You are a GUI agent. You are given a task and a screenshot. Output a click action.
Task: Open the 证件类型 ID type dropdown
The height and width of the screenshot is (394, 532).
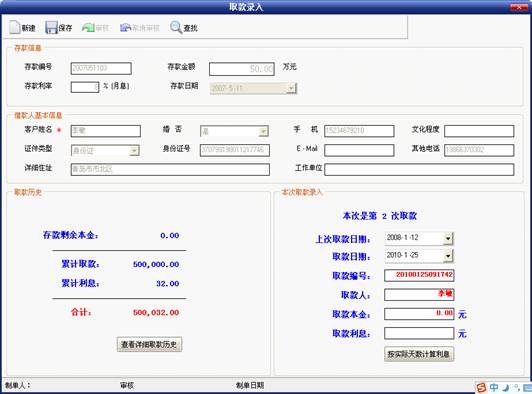(x=134, y=150)
